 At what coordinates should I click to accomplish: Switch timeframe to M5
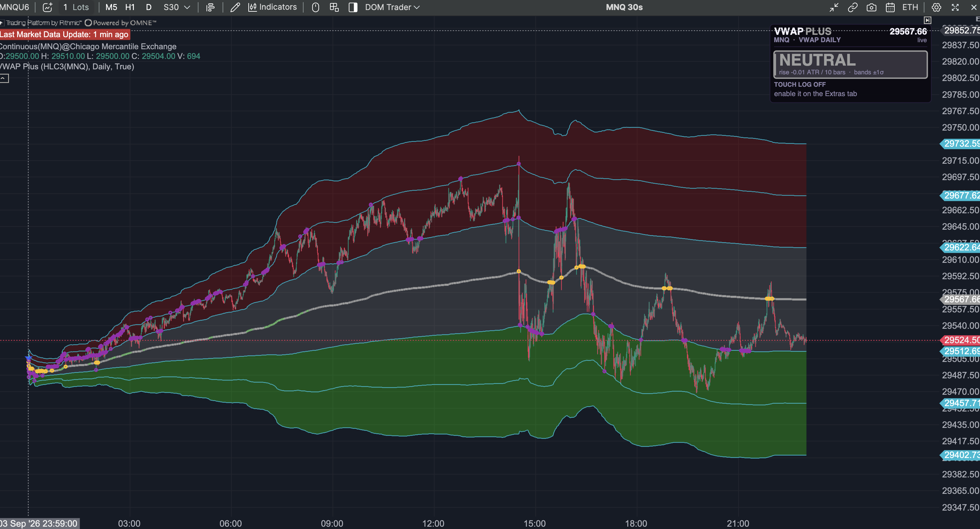click(x=111, y=7)
